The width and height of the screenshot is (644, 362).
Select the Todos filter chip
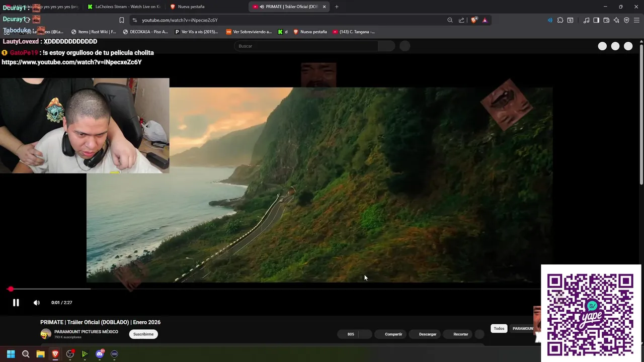[499, 328]
